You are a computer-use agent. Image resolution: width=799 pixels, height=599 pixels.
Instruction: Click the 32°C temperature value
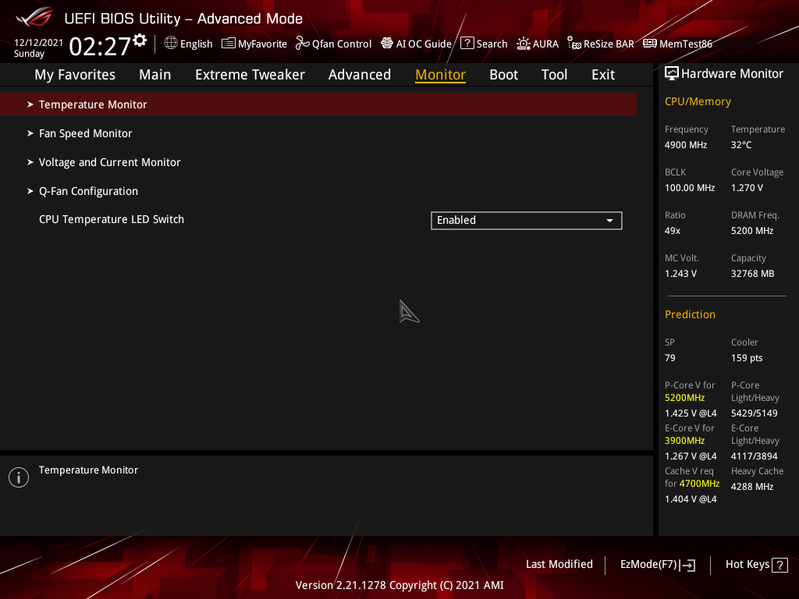click(x=741, y=145)
